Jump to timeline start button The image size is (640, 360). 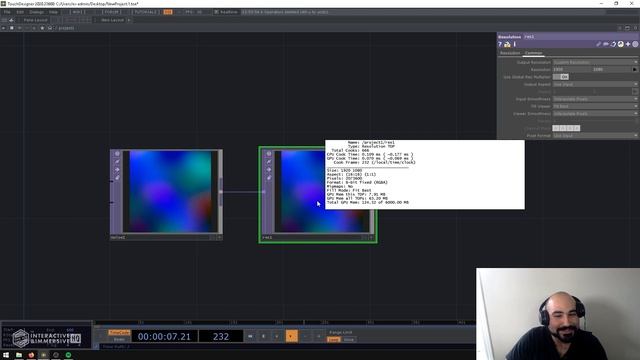250,336
